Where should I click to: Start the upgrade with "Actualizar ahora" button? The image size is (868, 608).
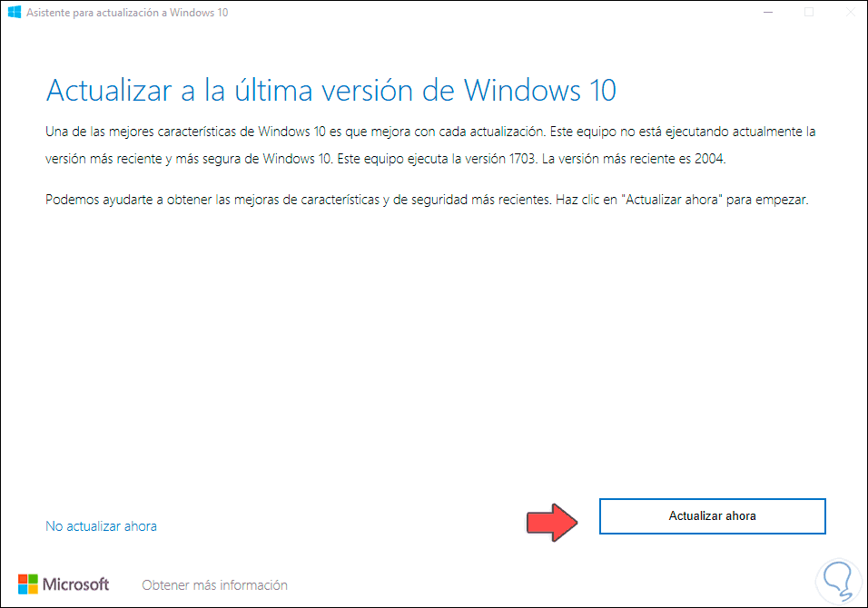(713, 516)
